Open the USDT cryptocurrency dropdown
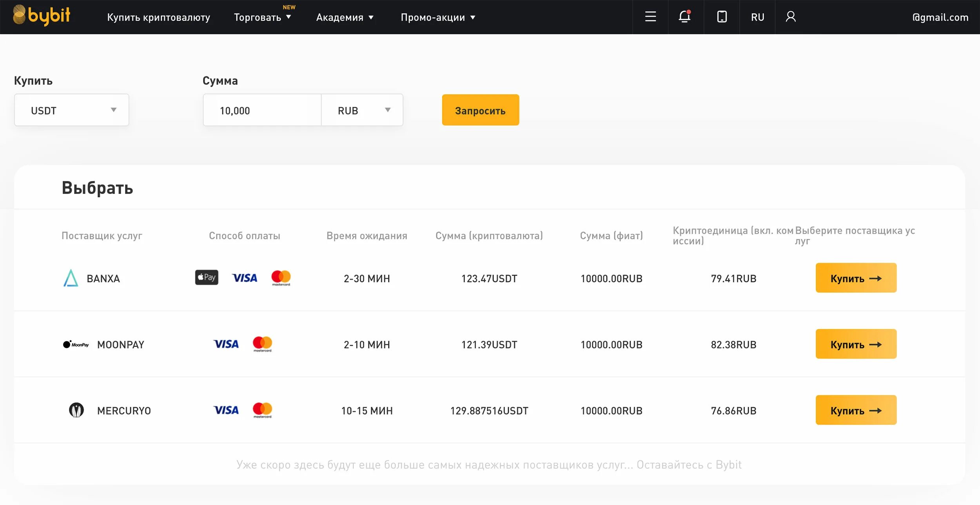The width and height of the screenshot is (980, 505). pyautogui.click(x=71, y=110)
